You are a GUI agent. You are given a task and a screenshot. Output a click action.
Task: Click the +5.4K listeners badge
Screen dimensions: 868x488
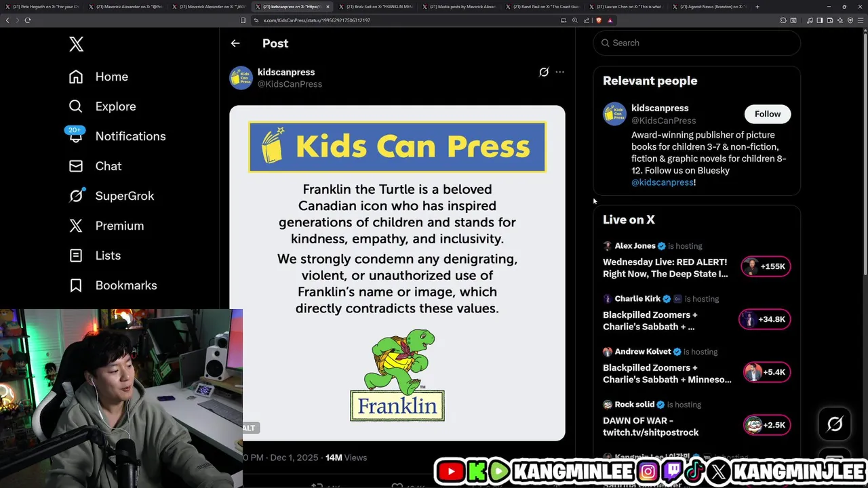tap(766, 372)
